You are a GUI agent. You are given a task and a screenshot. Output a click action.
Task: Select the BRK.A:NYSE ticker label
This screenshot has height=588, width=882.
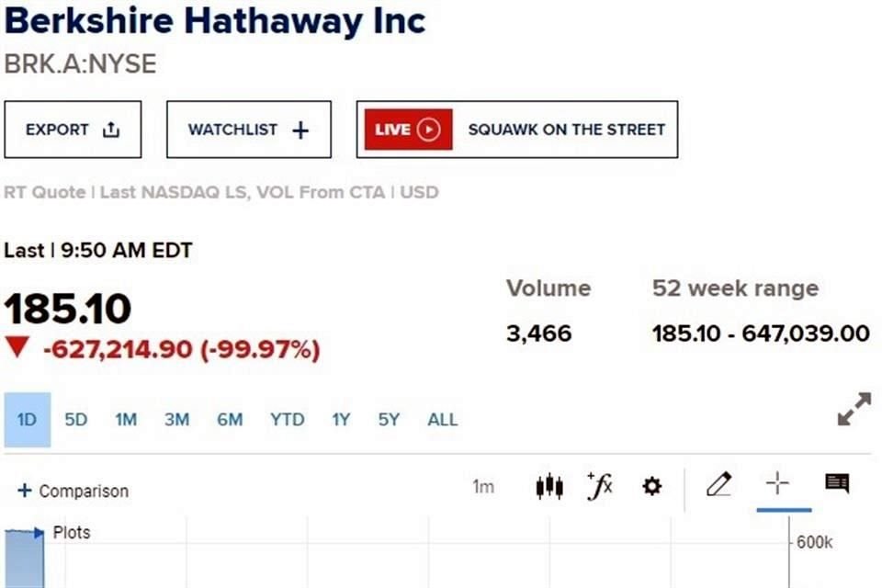[80, 65]
